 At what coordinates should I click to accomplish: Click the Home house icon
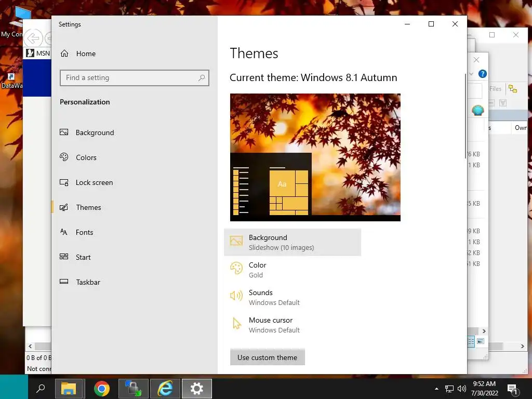(x=64, y=54)
